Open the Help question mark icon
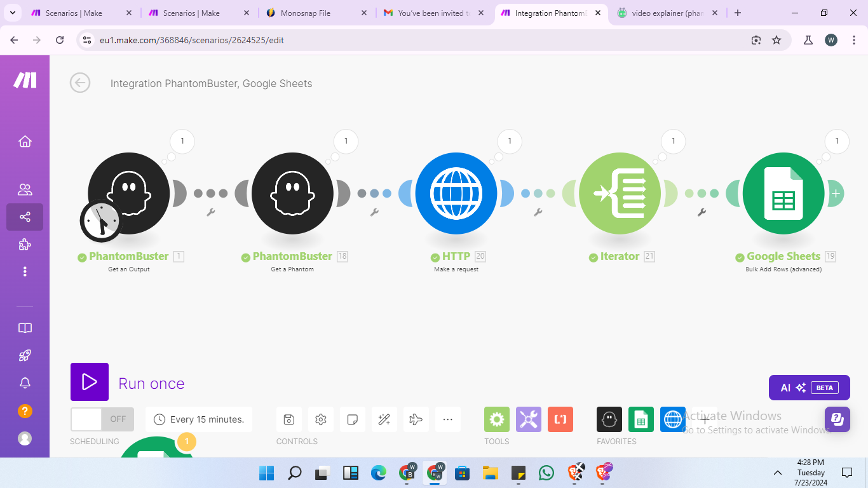 (x=25, y=410)
